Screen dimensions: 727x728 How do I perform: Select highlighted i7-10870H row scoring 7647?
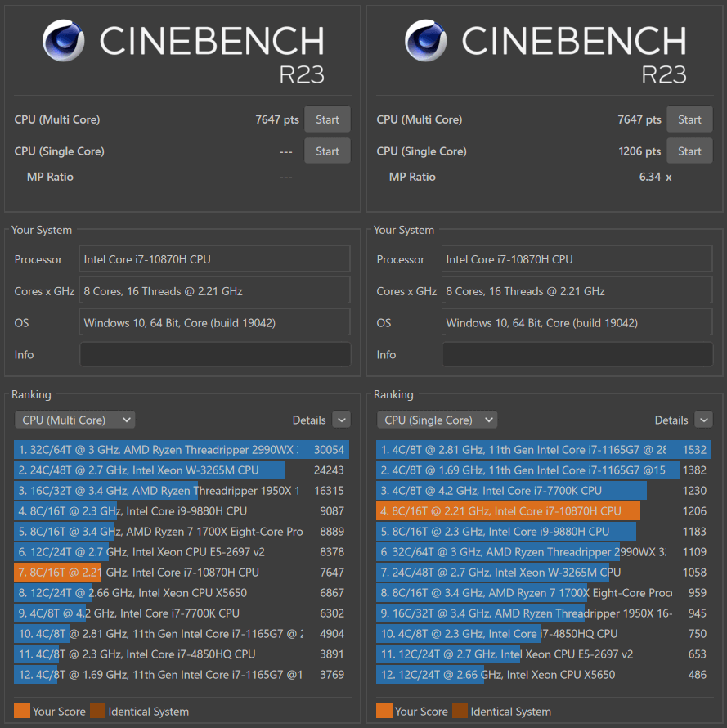click(x=182, y=572)
